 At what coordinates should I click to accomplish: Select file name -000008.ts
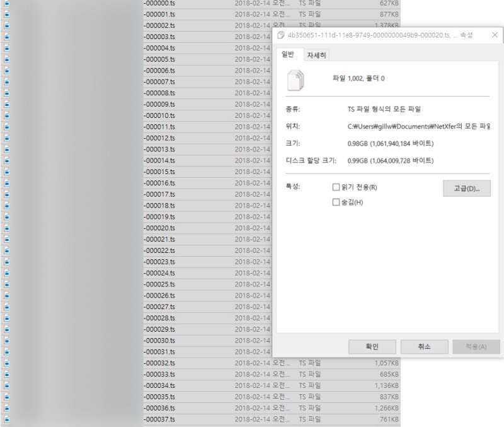click(159, 93)
